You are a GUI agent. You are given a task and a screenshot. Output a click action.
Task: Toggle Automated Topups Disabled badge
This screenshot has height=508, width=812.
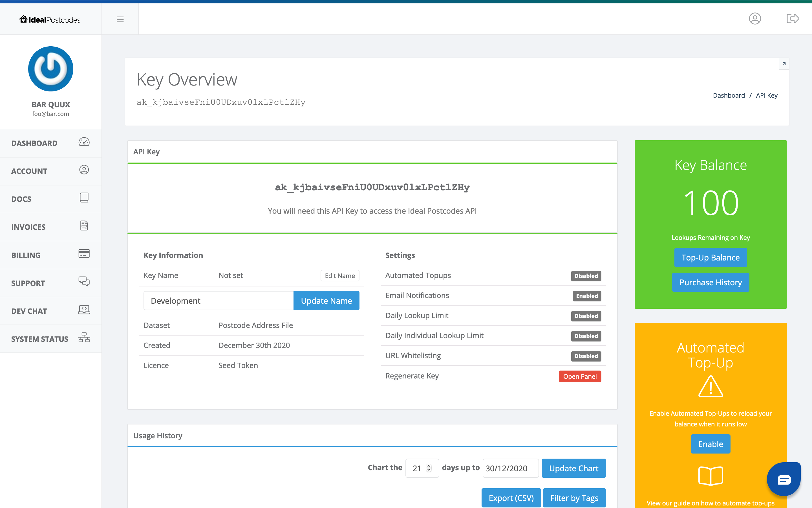[586, 276]
